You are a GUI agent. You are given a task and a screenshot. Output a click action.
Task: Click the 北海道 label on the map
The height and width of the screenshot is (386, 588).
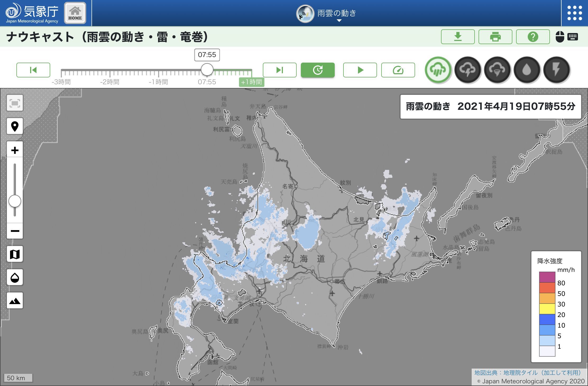coord(304,259)
